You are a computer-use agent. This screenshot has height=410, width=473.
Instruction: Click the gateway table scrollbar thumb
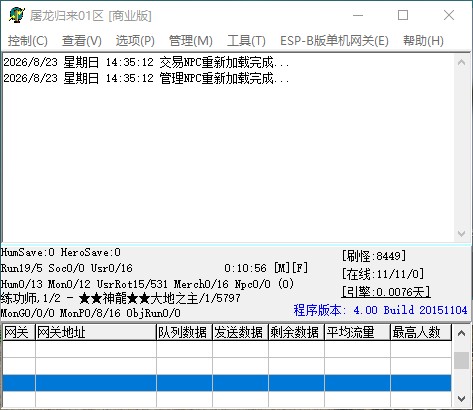point(462,360)
